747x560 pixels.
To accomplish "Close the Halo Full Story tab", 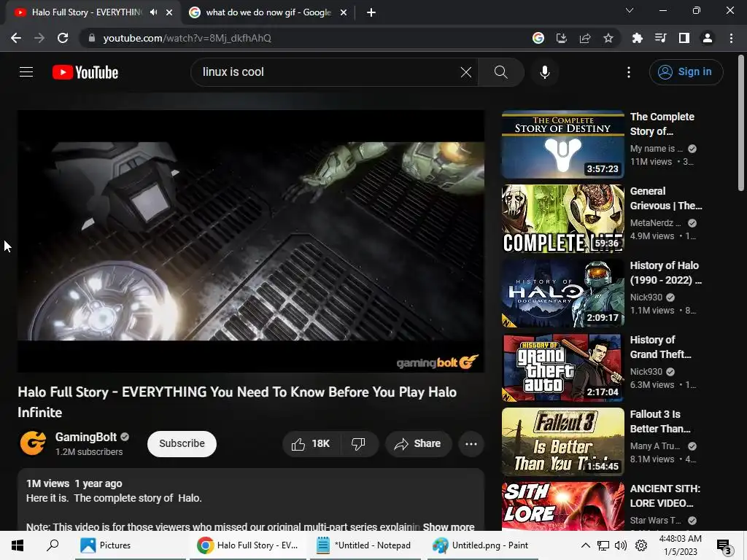I will click(x=169, y=12).
